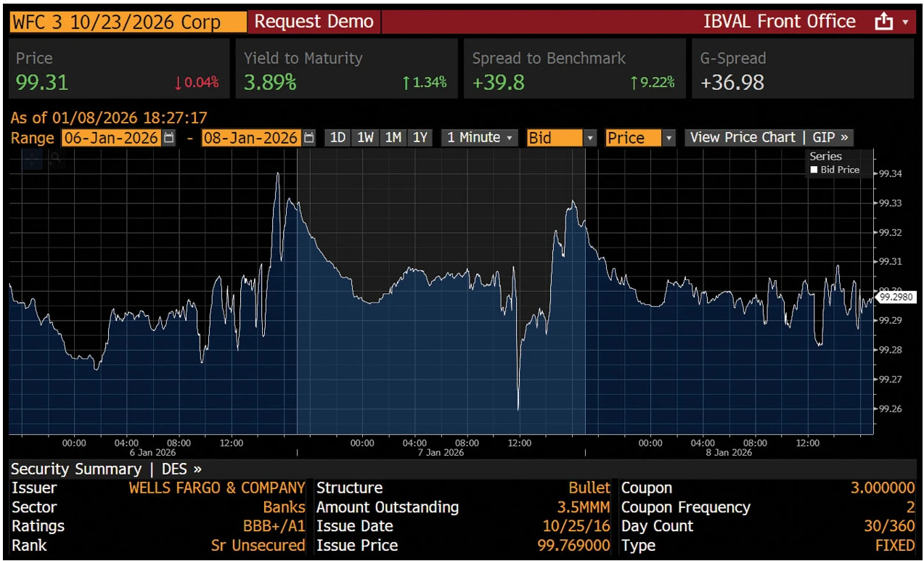Click the 1W interval button
Viewport: 924px width, 561px height.
click(x=365, y=137)
